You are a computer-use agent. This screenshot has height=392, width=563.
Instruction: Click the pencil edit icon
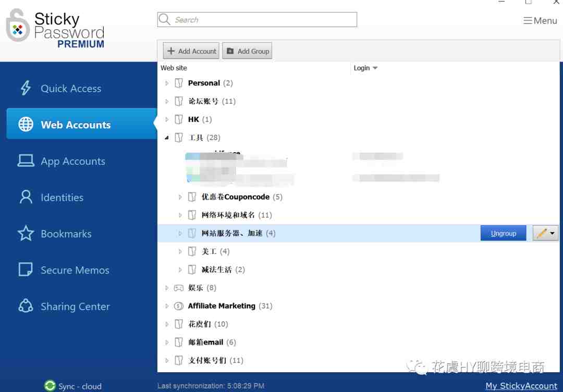(x=541, y=234)
